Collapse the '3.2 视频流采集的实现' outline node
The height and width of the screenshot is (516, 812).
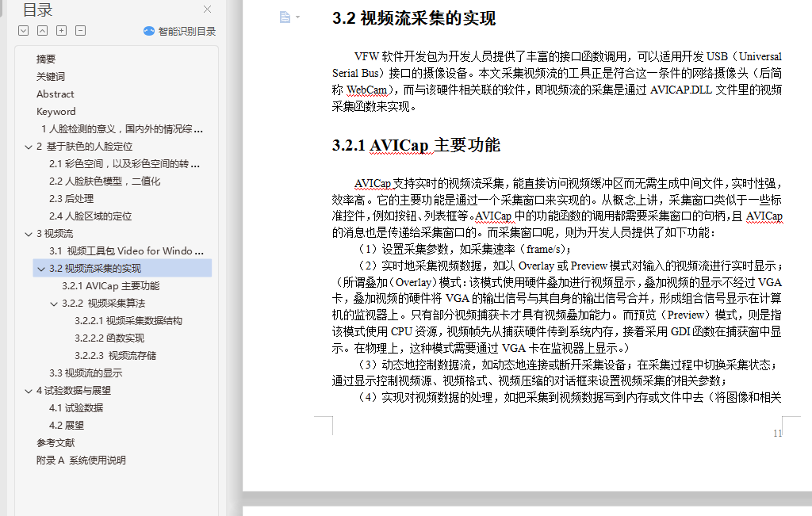(41, 269)
